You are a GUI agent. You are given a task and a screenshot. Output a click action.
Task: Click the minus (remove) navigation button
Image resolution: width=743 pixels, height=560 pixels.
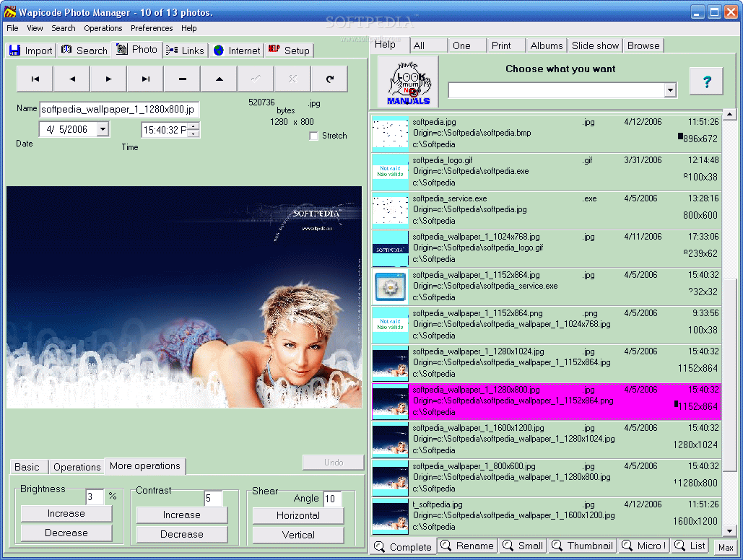point(183,79)
